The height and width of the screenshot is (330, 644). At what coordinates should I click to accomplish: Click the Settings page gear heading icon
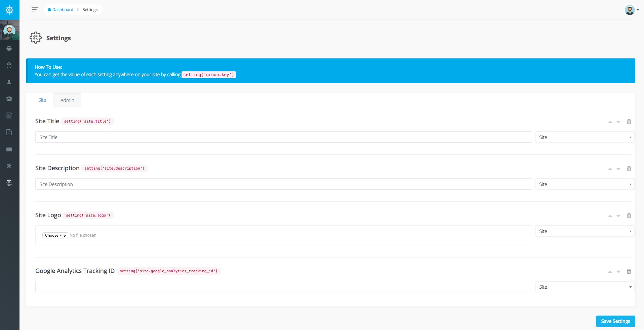tap(35, 38)
